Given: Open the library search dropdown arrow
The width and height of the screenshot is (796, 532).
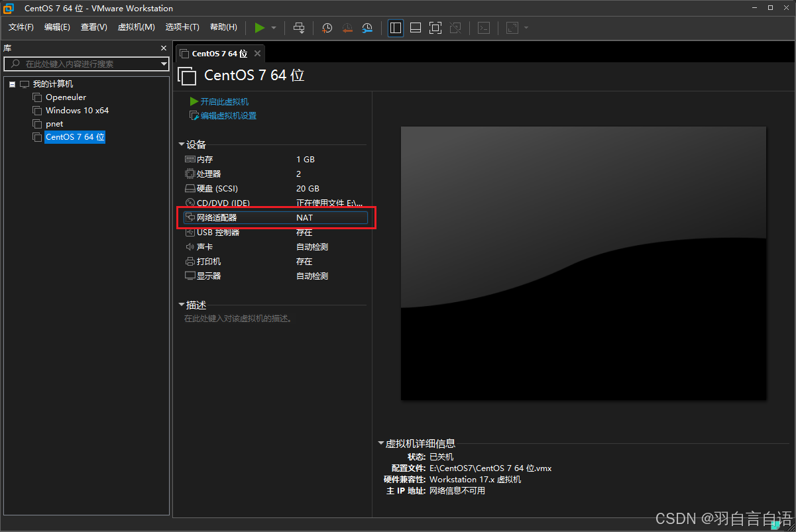Looking at the screenshot, I should click(x=164, y=64).
